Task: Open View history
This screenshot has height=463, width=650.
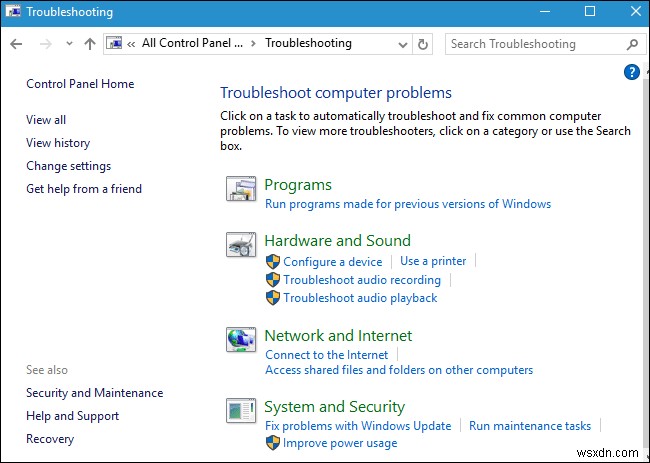Action: click(x=58, y=143)
